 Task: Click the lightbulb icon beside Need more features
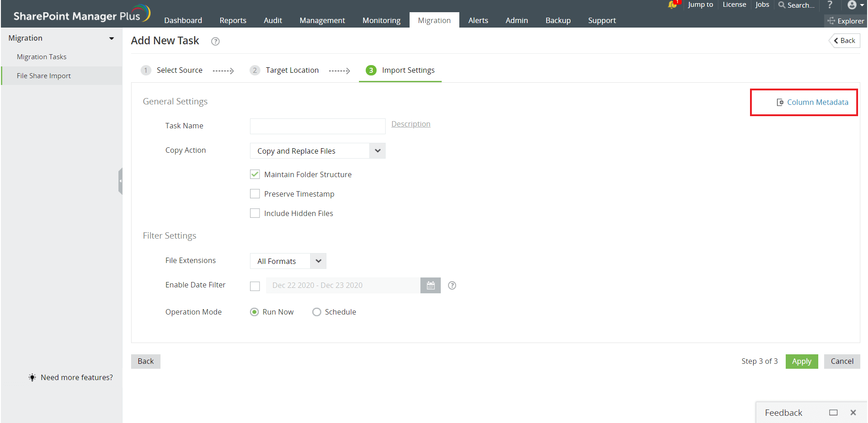click(x=32, y=377)
